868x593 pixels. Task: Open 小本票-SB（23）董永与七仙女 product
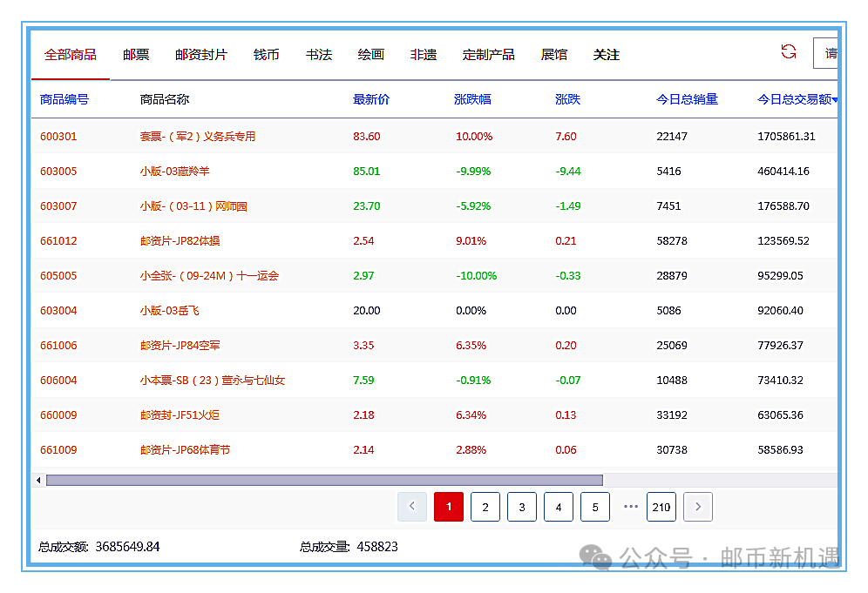coord(213,381)
